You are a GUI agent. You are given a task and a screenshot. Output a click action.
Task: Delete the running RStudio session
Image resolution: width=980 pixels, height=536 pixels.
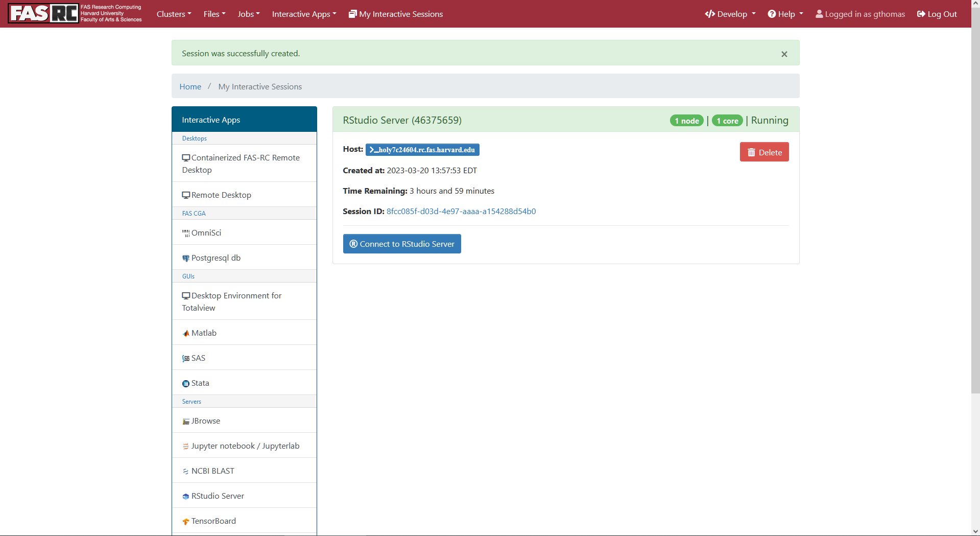[764, 152]
